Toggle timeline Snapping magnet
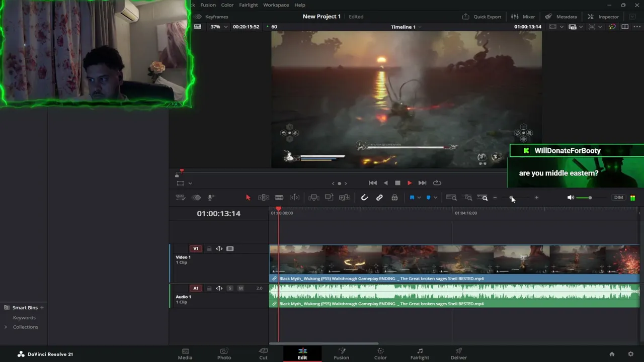644x362 pixels. click(x=365, y=198)
